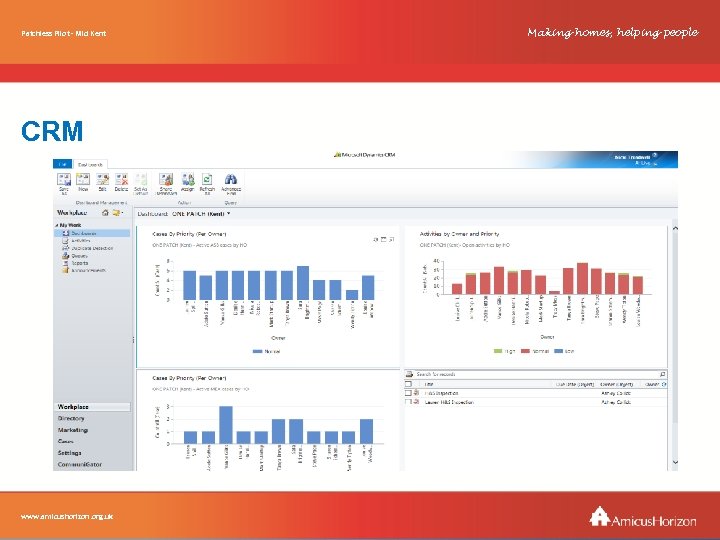Viewport: 720px width, 540px height.
Task: Click the green High legend swatch
Action: 498,351
